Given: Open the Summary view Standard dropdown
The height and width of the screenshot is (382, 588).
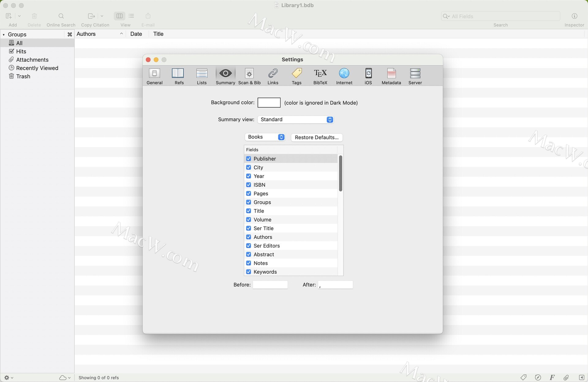Looking at the screenshot, I should 295,120.
